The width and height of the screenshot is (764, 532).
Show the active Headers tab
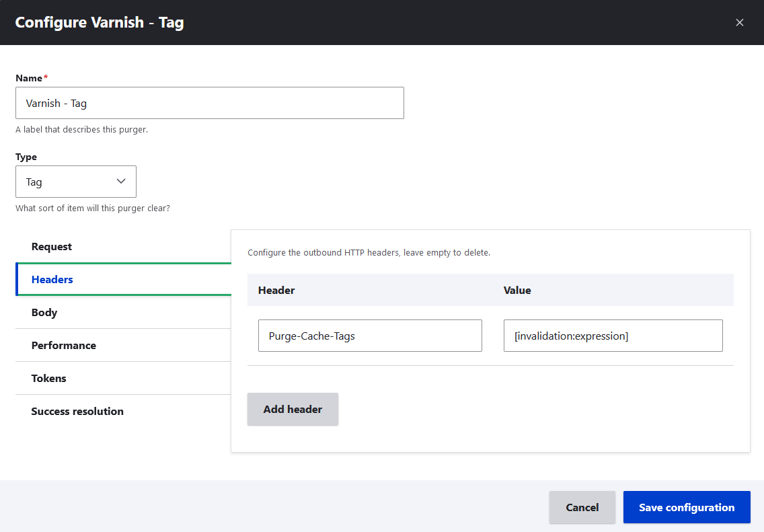coord(53,279)
